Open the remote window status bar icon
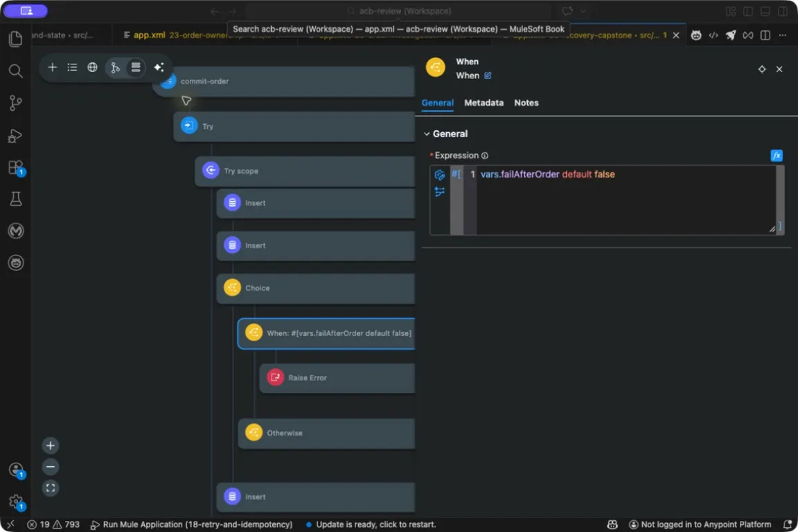The height and width of the screenshot is (532, 798). tap(10, 524)
